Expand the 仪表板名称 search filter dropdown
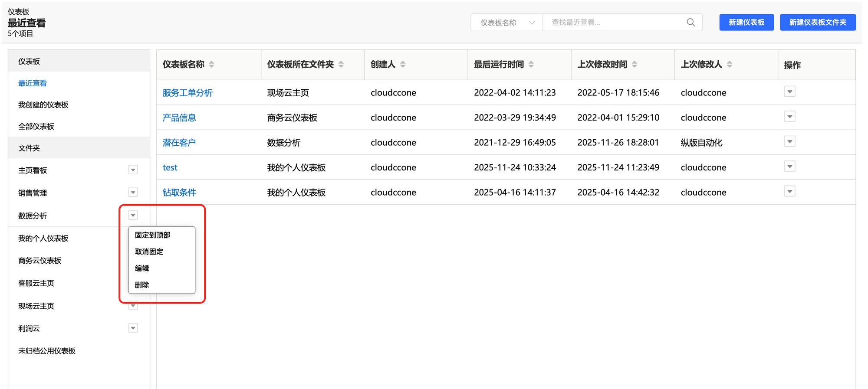This screenshot has width=868, height=389. coord(506,23)
